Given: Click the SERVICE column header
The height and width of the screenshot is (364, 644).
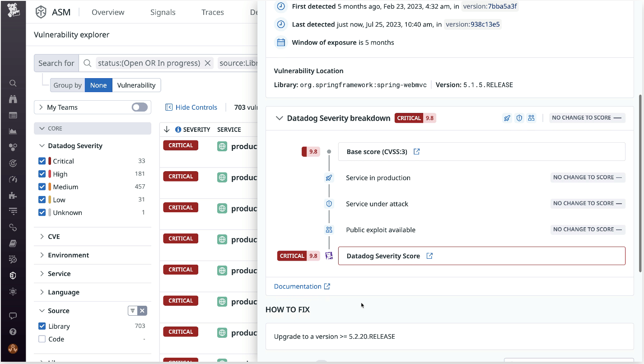Looking at the screenshot, I should pyautogui.click(x=229, y=130).
